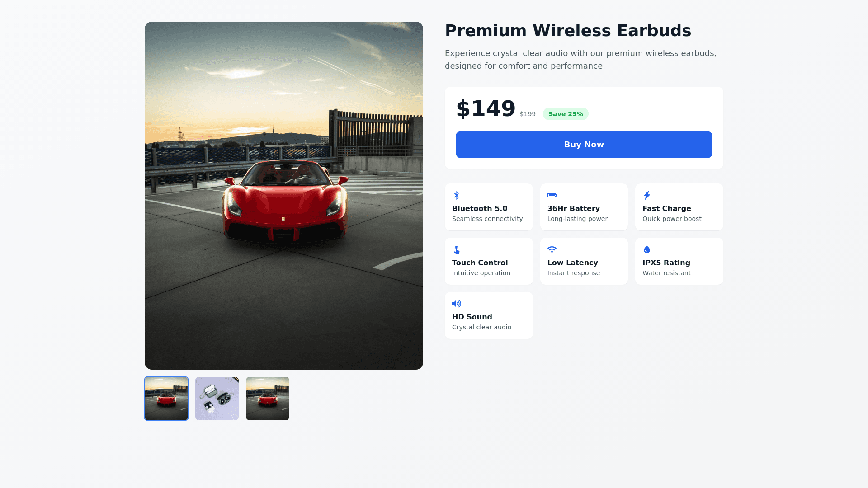
Task: Click the battery icon
Action: pos(552,195)
